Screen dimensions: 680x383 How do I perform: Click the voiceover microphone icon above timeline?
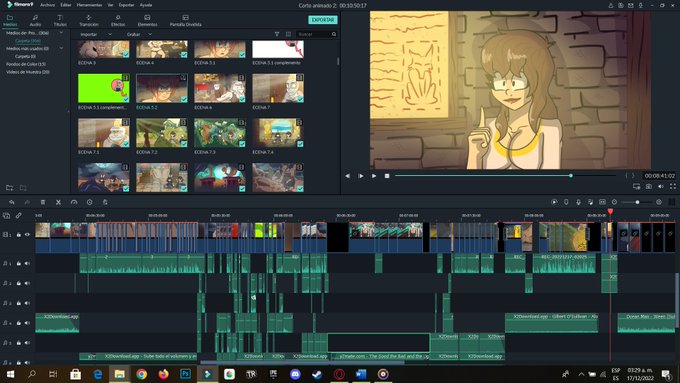point(578,202)
